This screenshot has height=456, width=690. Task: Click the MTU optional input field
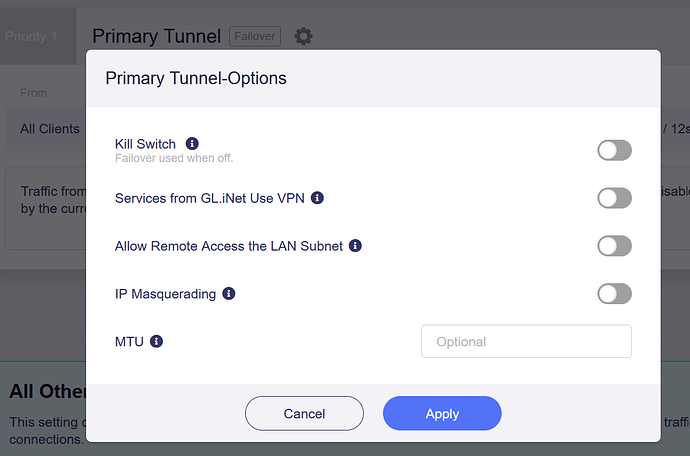click(x=526, y=341)
